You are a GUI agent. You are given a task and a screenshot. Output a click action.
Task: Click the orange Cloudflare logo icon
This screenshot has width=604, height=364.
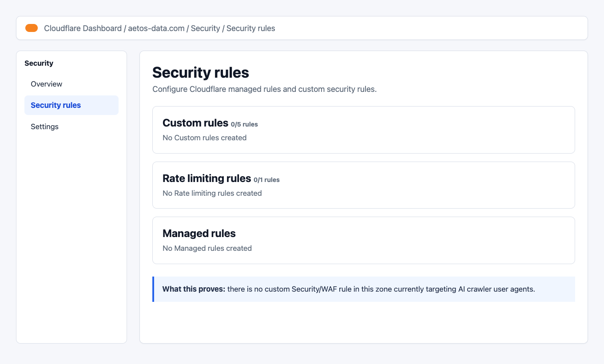point(32,28)
